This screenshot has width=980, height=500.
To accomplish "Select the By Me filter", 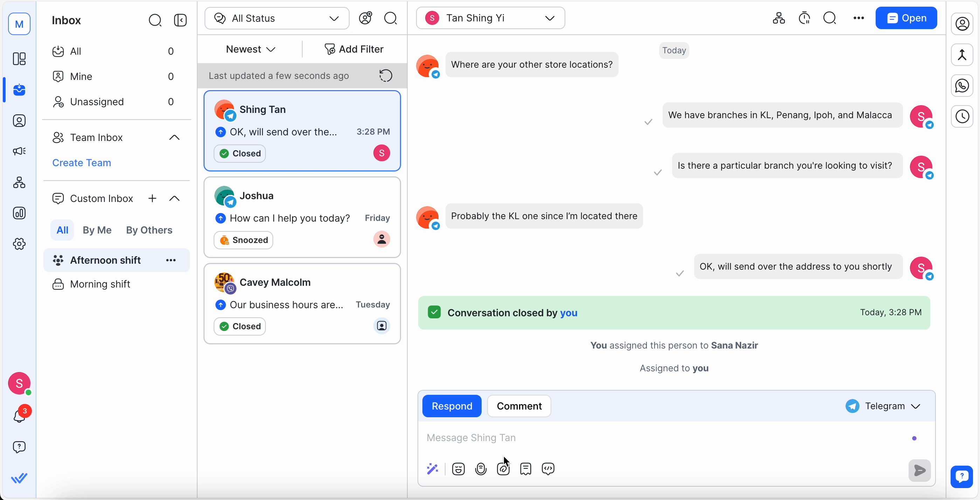I will (x=97, y=230).
